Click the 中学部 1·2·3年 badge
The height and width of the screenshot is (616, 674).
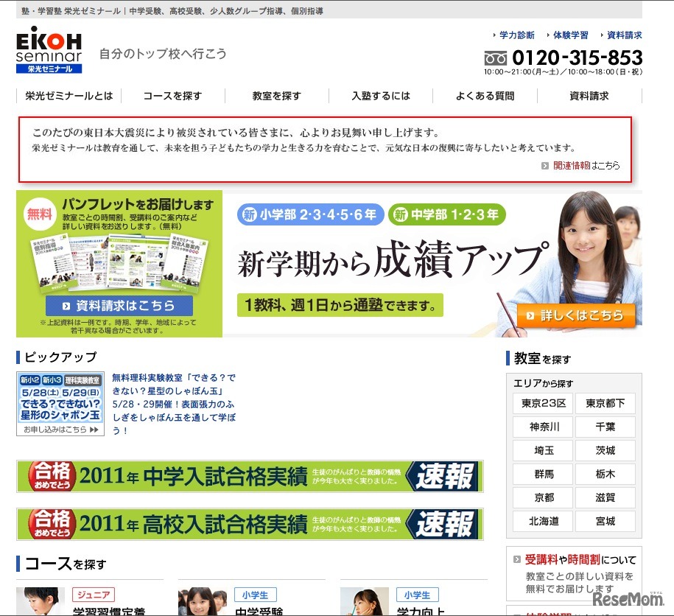[446, 214]
